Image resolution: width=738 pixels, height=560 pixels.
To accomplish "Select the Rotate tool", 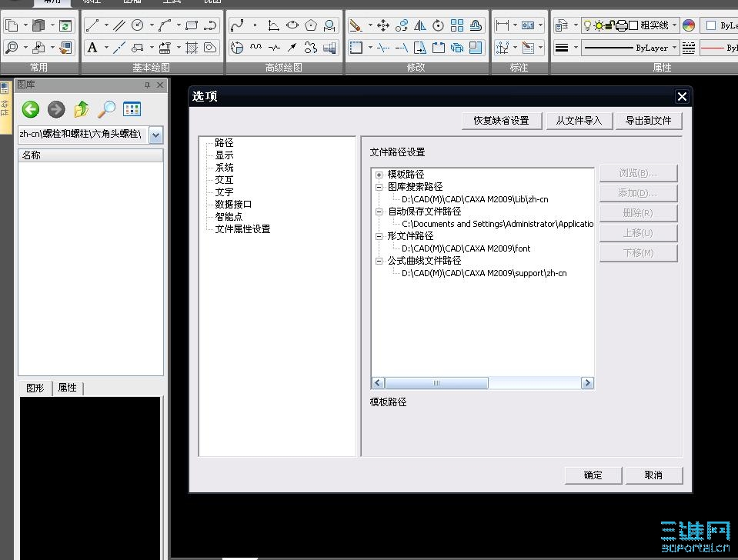I will tap(438, 25).
